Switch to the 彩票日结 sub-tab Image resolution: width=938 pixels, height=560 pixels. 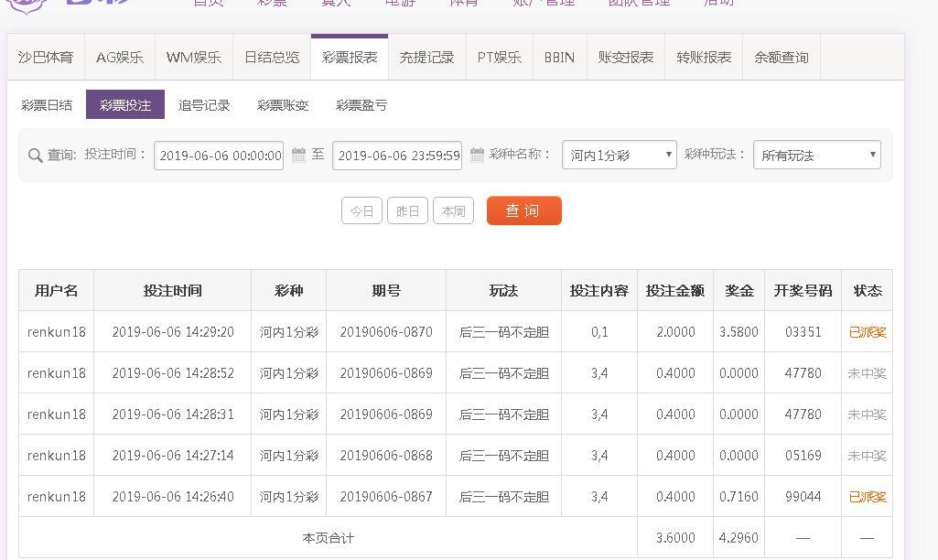pyautogui.click(x=47, y=105)
